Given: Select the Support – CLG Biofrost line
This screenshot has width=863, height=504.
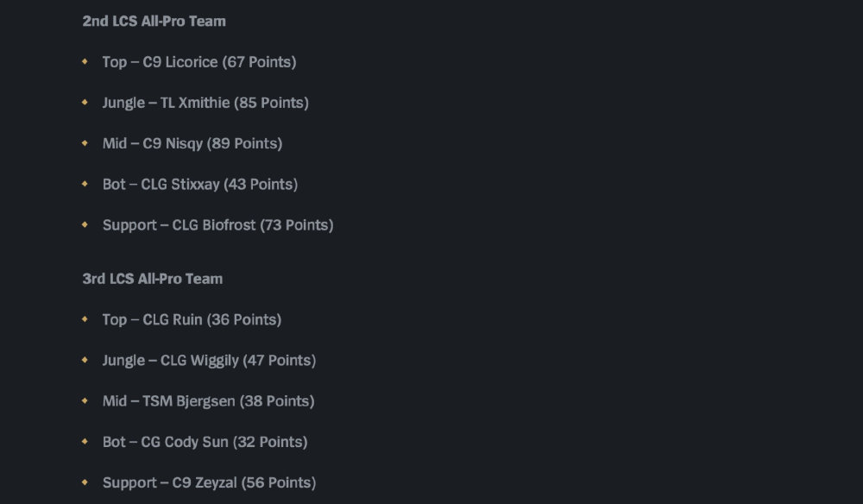Looking at the screenshot, I should tap(217, 225).
